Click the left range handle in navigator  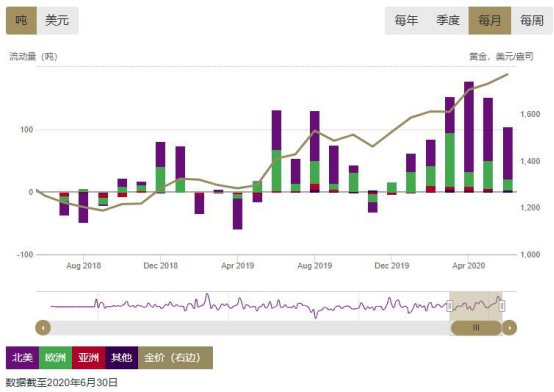[x=450, y=306]
